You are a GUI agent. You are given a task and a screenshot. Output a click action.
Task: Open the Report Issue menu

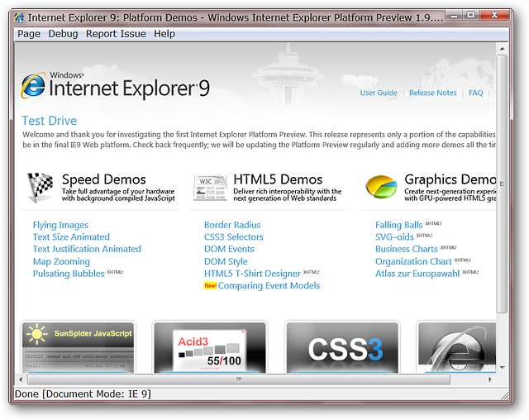coord(116,34)
